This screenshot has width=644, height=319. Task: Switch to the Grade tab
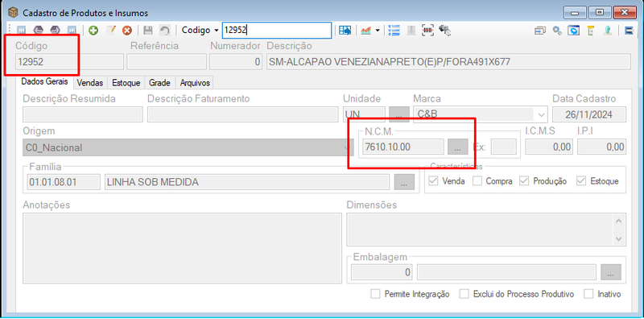click(159, 83)
